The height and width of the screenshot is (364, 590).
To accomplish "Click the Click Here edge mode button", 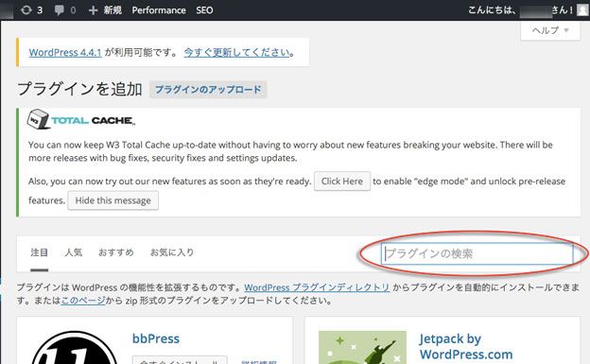I will (342, 182).
